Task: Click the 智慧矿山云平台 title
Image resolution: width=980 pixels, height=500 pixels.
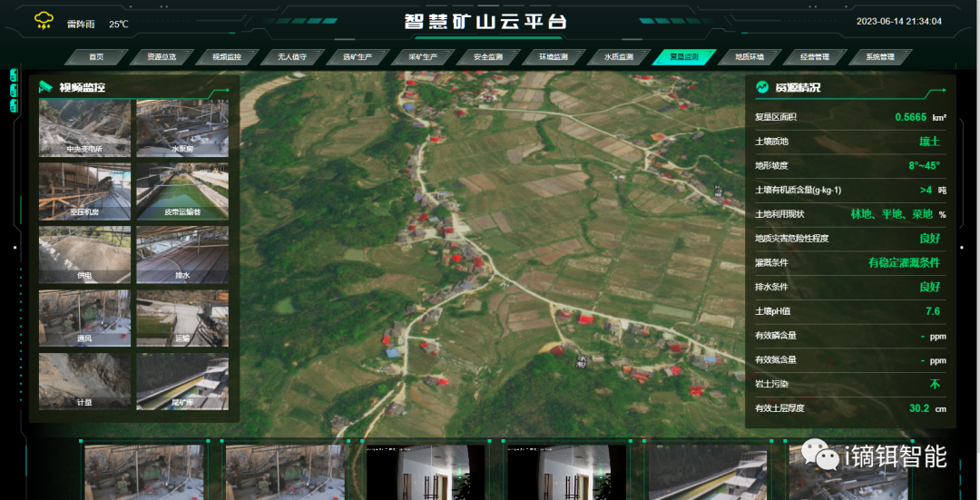Action: point(485,21)
